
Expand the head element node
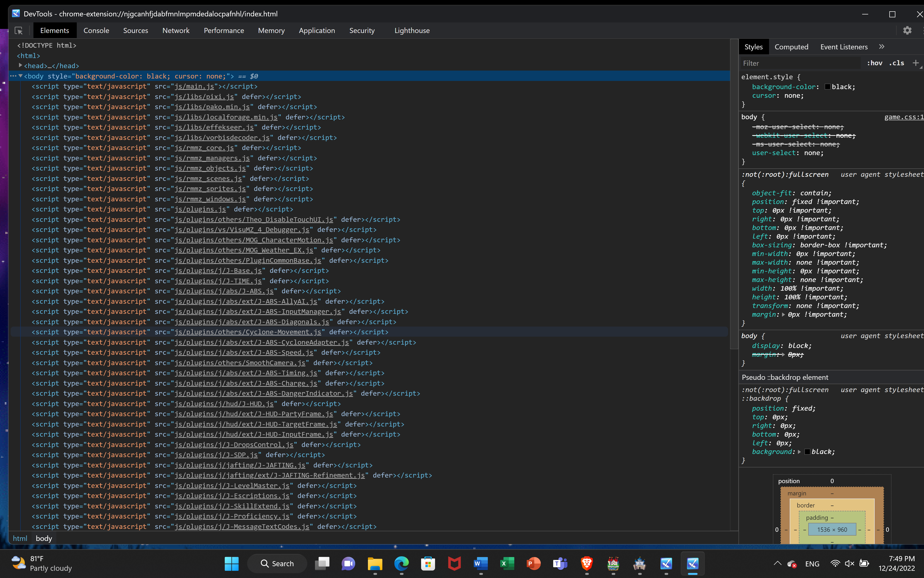pos(20,65)
